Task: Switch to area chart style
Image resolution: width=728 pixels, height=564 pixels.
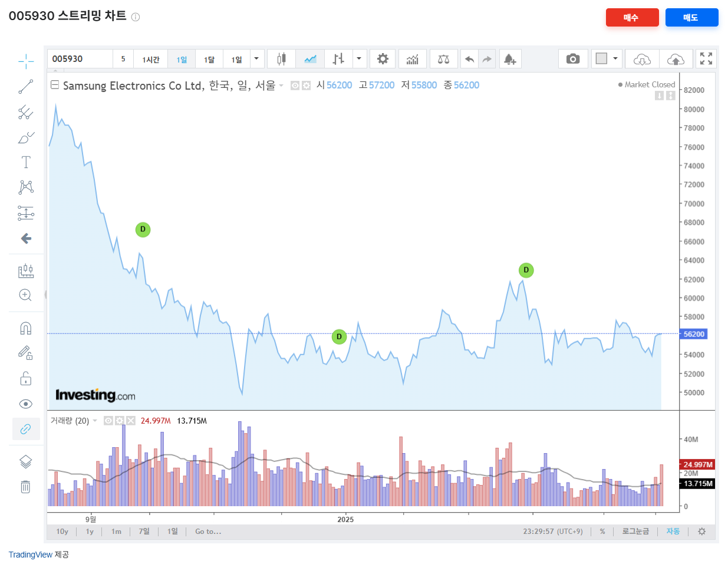Action: [310, 59]
